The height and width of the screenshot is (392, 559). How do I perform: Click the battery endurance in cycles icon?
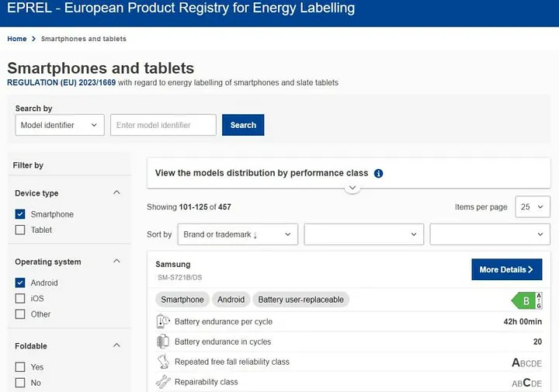pyautogui.click(x=163, y=342)
